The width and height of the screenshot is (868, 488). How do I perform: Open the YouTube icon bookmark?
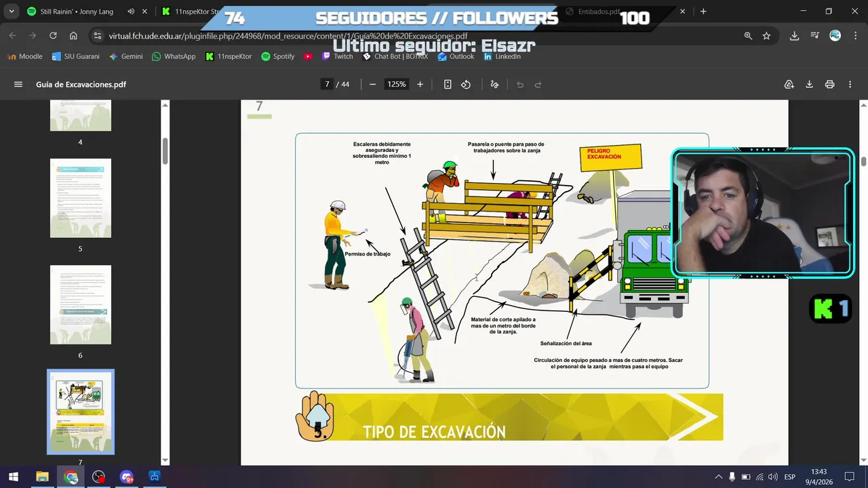(x=309, y=56)
